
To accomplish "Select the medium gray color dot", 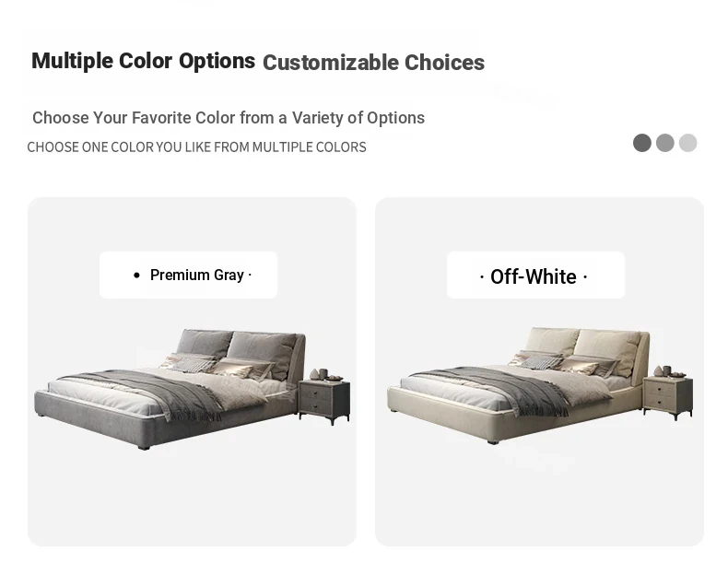I will tap(664, 143).
